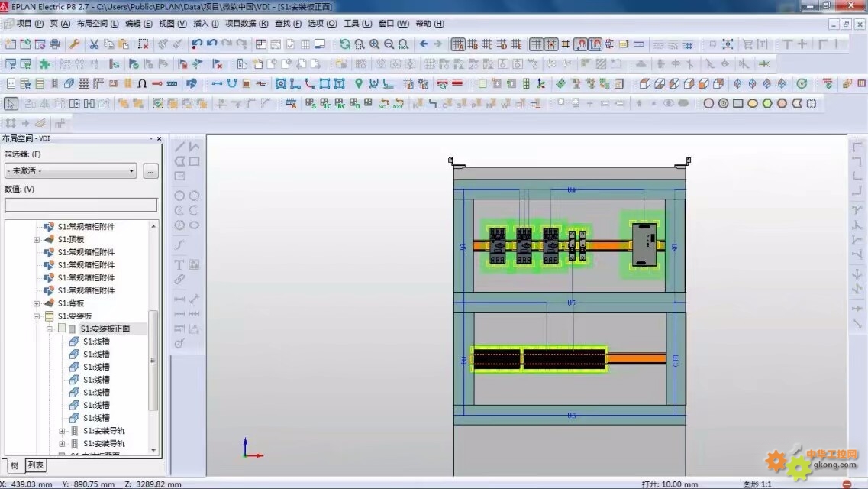The width and height of the screenshot is (868, 489).
Task: Toggle snap to grid red-dot button
Action: point(551,44)
